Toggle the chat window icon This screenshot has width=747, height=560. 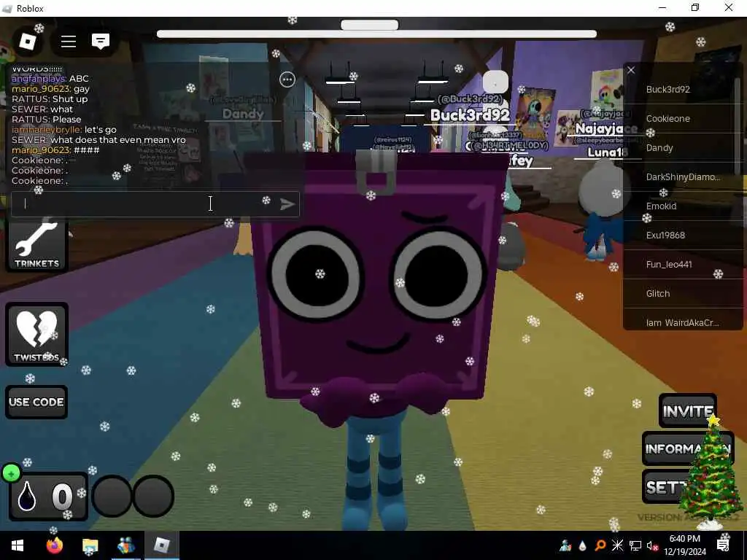pos(101,42)
